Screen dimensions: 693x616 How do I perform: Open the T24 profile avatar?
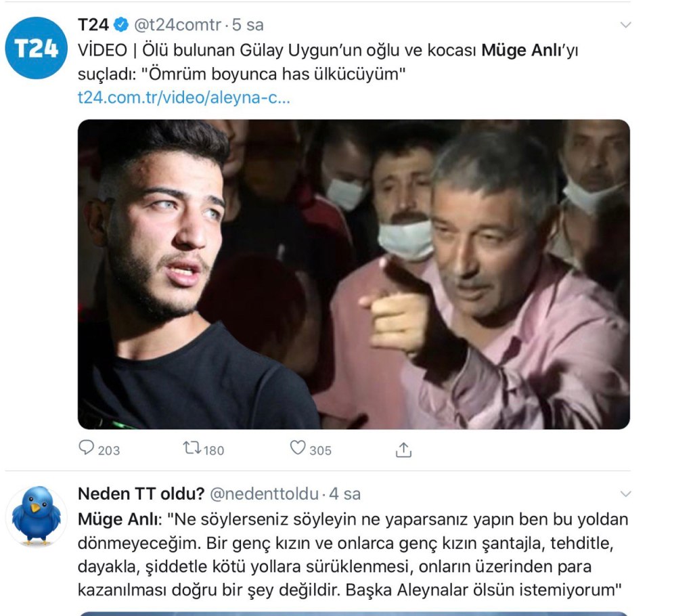pos(36,48)
